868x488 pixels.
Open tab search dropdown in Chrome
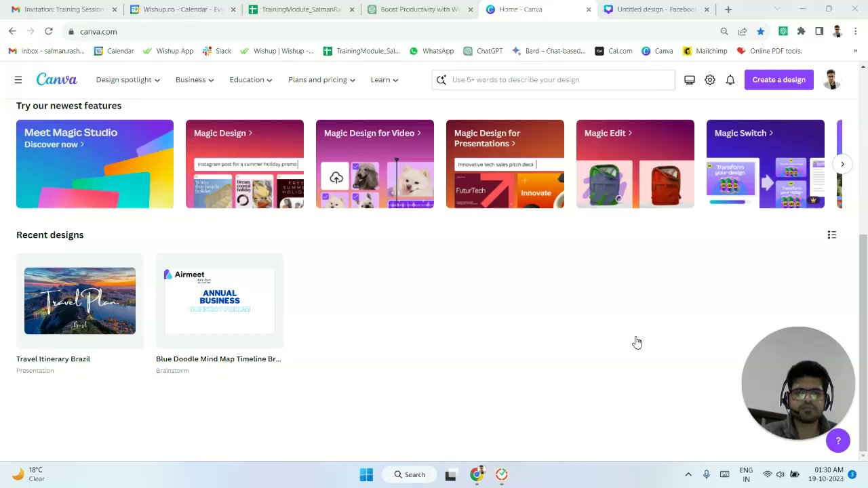[777, 9]
